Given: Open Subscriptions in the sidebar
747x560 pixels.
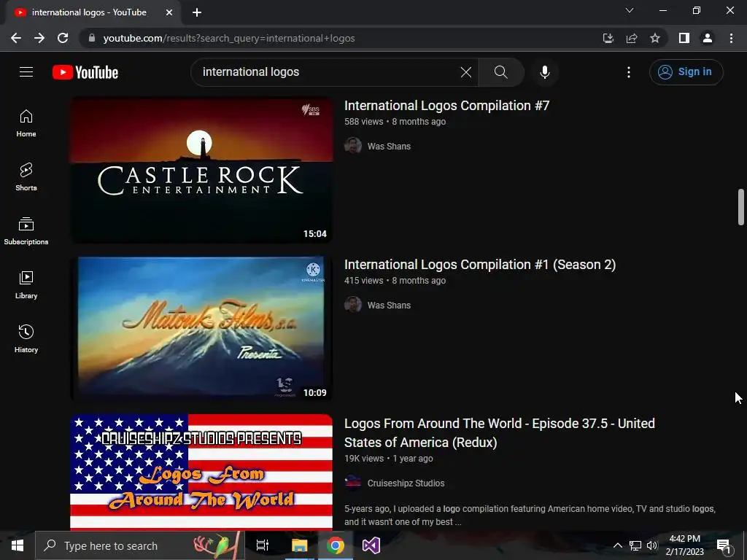Looking at the screenshot, I should (26, 231).
